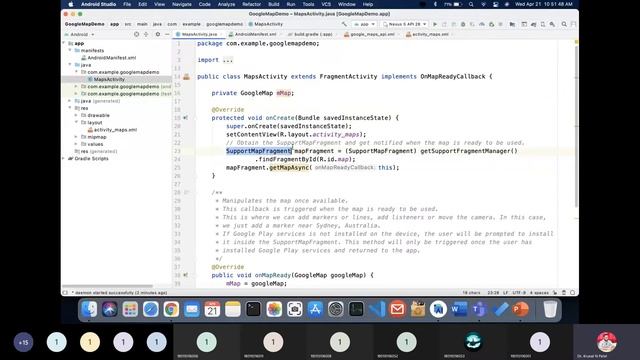
Task: Run the app with the play button
Action: pos(435,24)
